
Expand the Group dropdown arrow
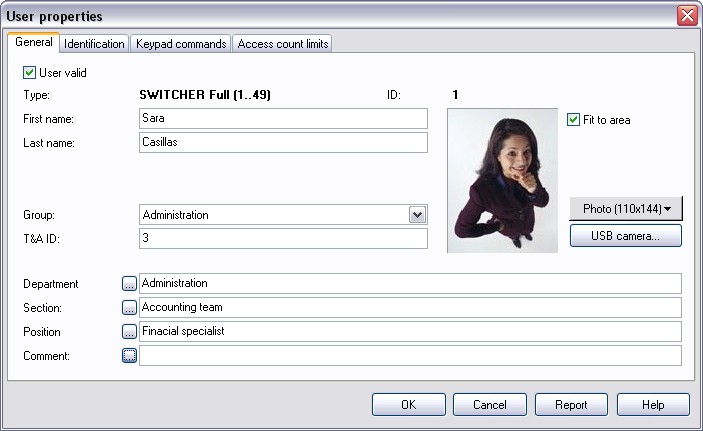[x=418, y=215]
